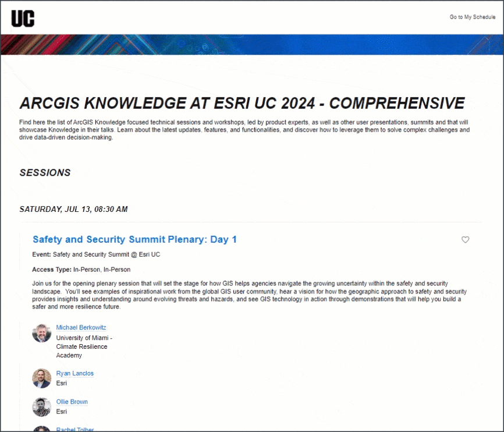Click the 'Esri' affiliation under Ollie Brown
Screen dimensions: 504x432
(x=61, y=412)
